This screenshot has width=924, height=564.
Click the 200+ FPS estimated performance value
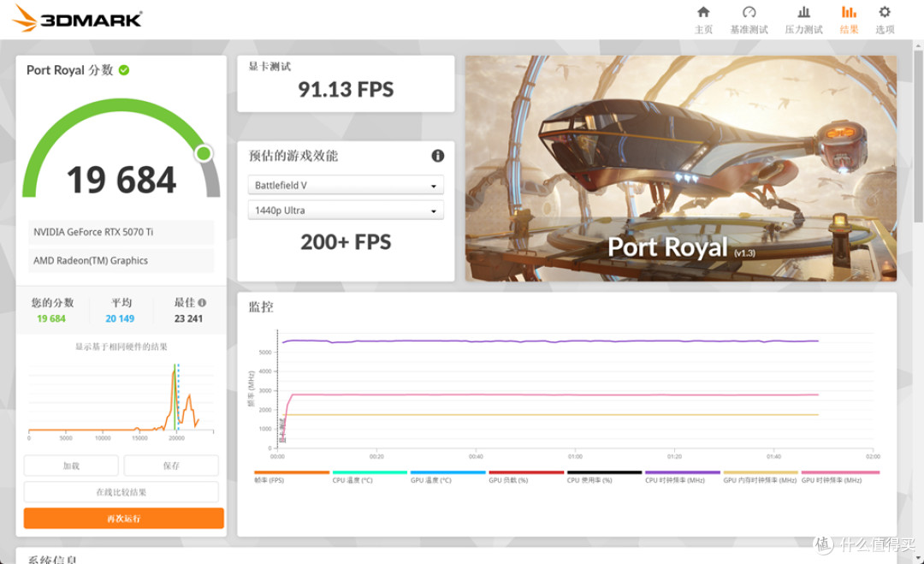click(x=346, y=242)
